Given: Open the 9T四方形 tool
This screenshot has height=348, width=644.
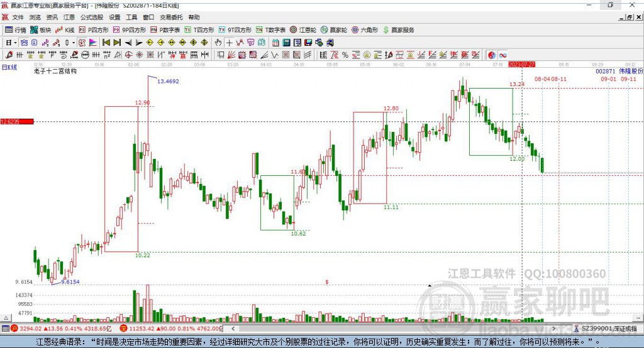Looking at the screenshot, I should point(235,30).
